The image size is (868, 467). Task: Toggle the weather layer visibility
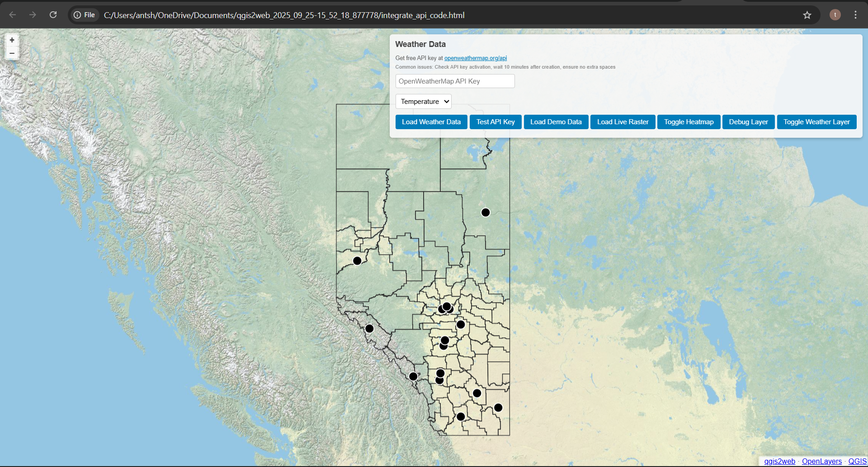point(816,121)
